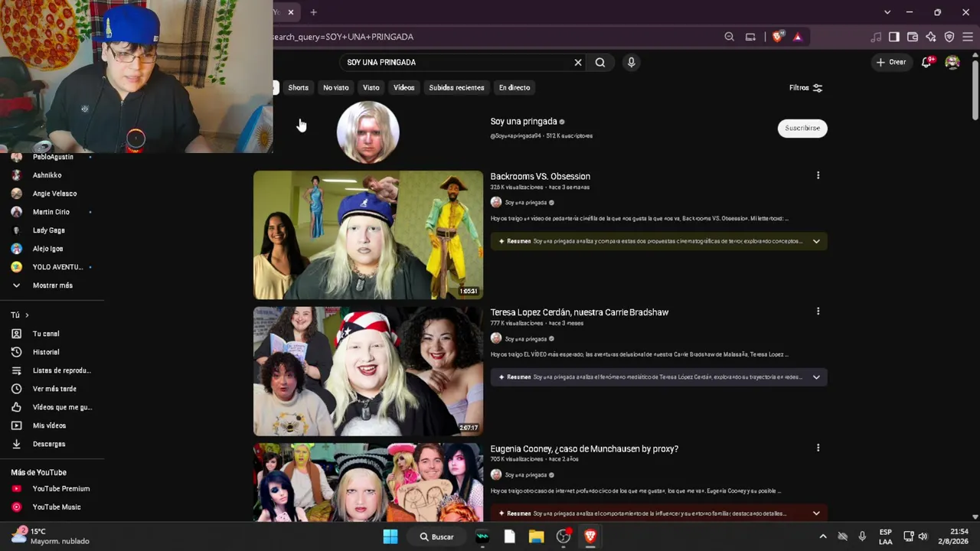
Task: Open the YouTube account avatar menu
Action: point(952,62)
